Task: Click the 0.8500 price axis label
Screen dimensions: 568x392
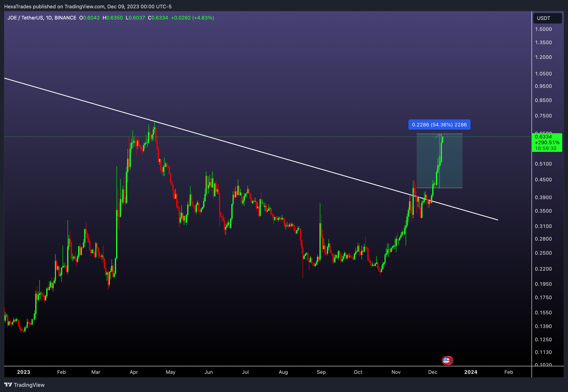Action: click(x=543, y=100)
